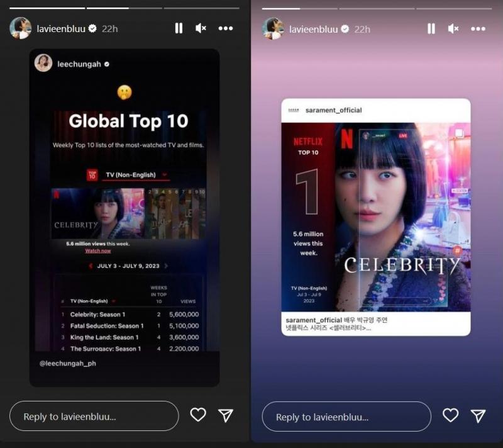Viewport: 503px width, 448px height.
Task: Click the left story reply input field
Action: click(94, 416)
